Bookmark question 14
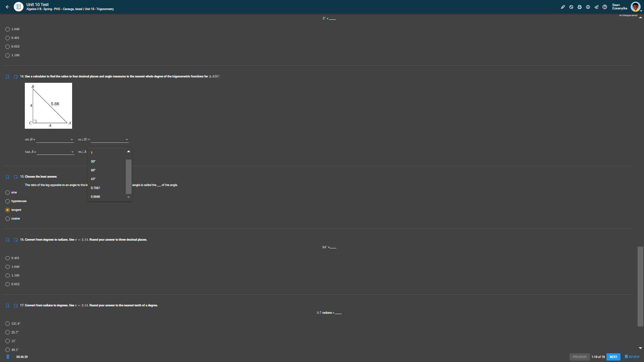Viewport: 644px width, 362px height. [x=7, y=77]
